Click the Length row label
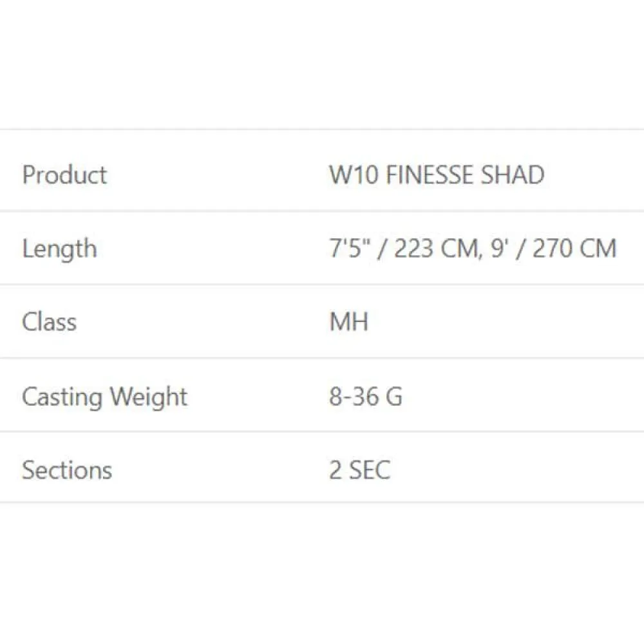This screenshot has width=644, height=644. 59,249
